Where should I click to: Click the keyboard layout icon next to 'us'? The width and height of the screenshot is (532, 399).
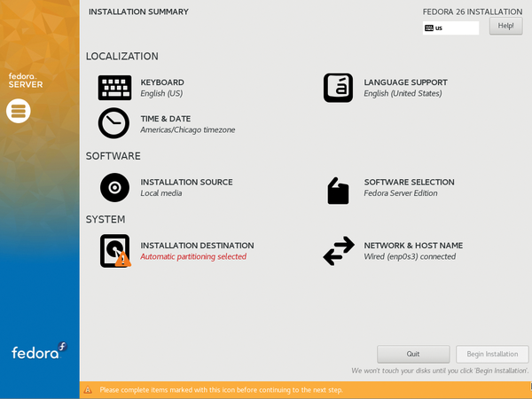(429, 27)
